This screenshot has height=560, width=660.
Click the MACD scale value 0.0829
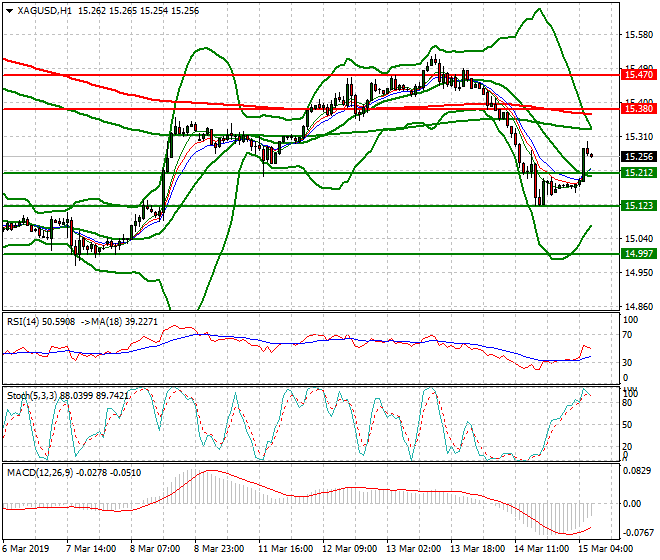tap(639, 471)
